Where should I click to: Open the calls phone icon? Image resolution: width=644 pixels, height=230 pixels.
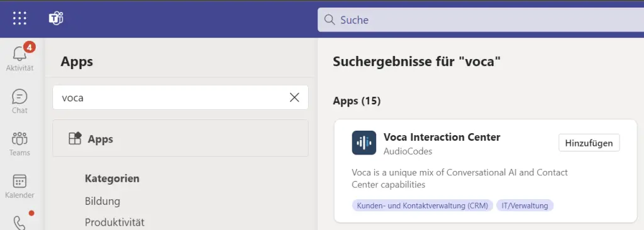[19, 222]
